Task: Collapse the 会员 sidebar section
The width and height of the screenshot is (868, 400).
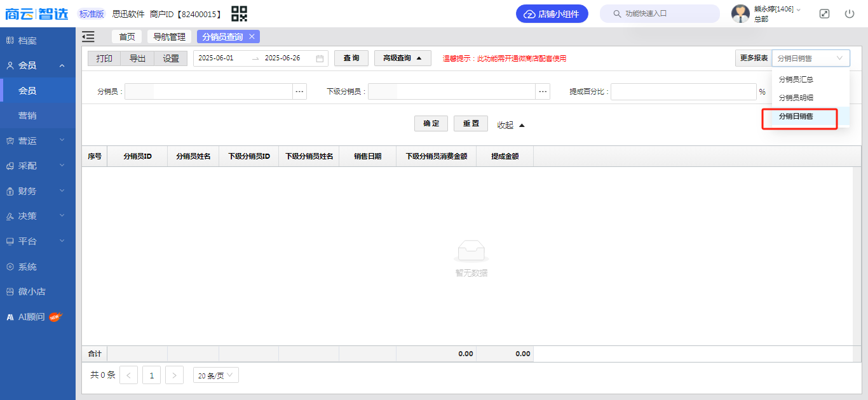Action: (37, 65)
